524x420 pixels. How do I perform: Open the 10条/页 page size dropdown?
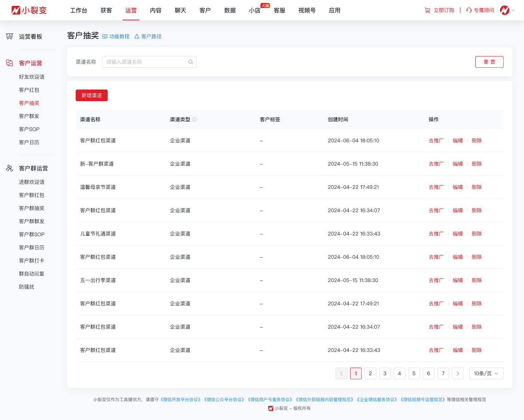pyautogui.click(x=487, y=373)
